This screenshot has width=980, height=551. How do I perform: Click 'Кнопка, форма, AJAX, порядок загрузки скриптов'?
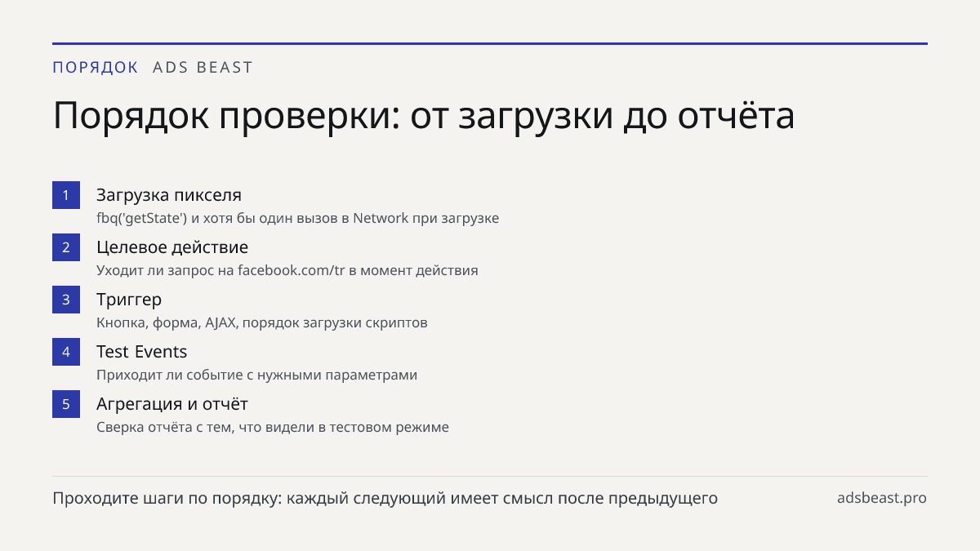pyautogui.click(x=262, y=323)
